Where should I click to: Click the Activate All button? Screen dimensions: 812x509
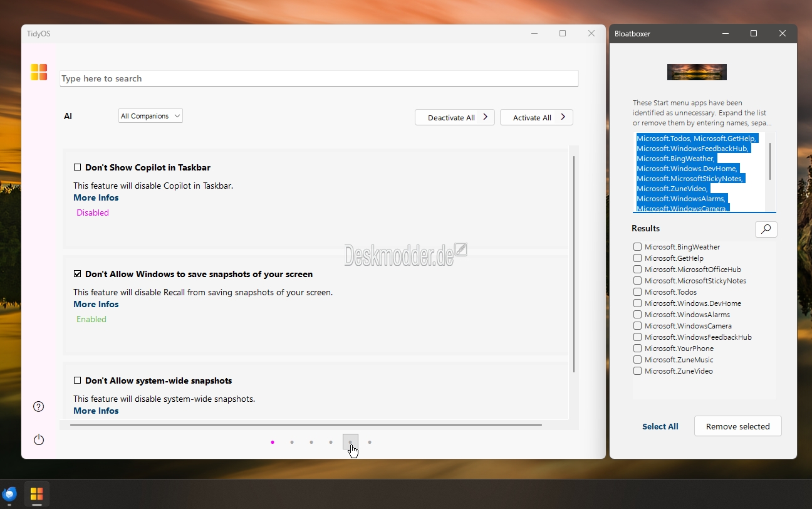(536, 117)
